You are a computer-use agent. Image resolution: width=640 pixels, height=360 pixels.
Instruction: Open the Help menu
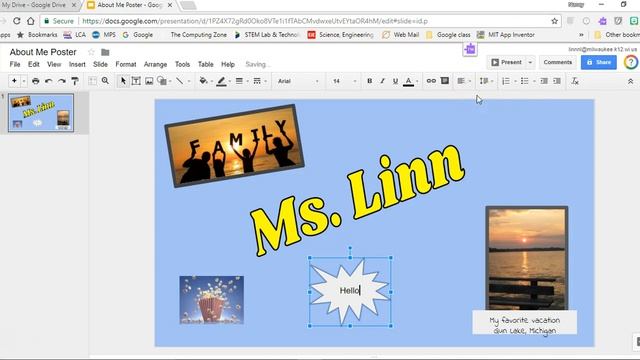pyautogui.click(x=228, y=64)
